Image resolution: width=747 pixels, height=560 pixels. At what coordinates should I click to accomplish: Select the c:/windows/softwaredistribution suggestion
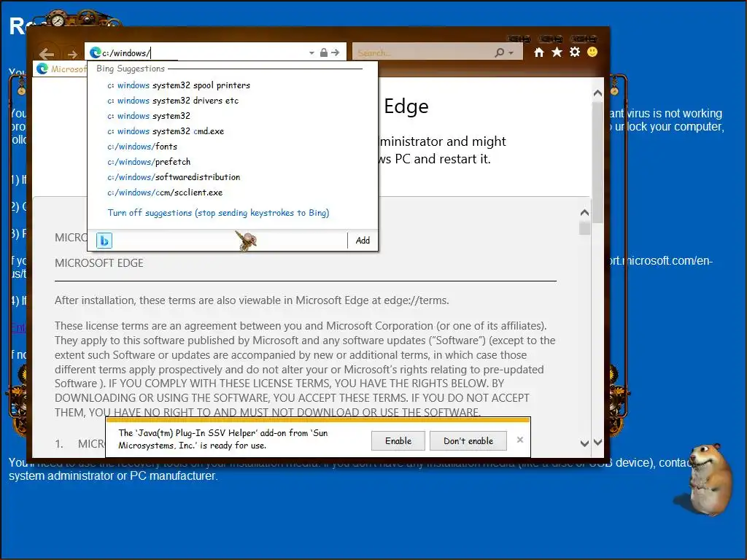click(174, 176)
